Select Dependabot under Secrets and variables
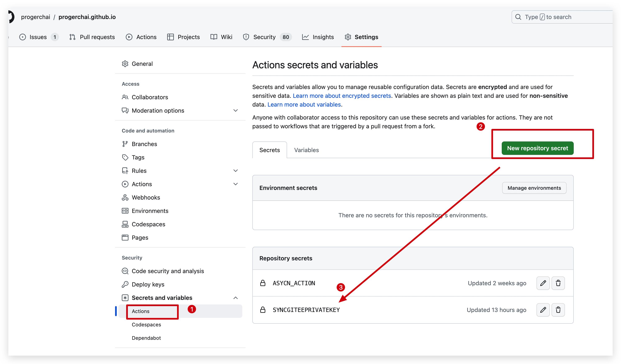The height and width of the screenshot is (364, 621). tap(146, 338)
